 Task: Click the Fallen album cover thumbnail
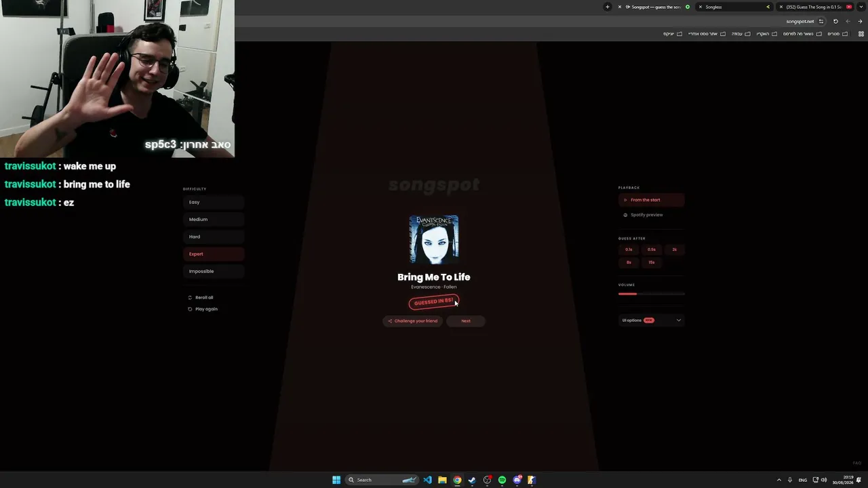434,239
